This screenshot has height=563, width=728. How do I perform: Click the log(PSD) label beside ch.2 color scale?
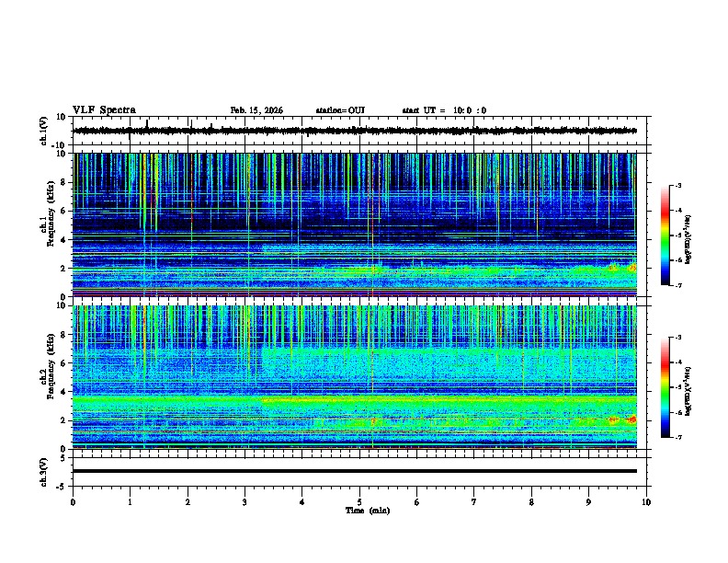click(x=688, y=391)
